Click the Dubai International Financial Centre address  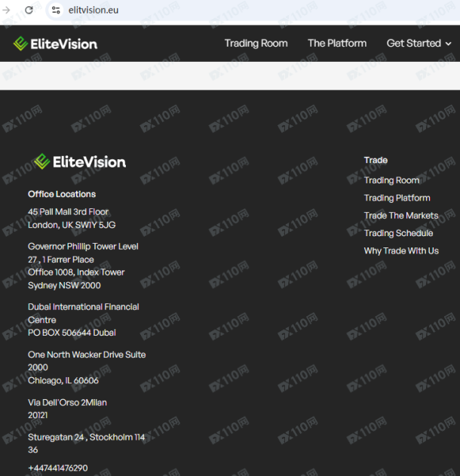(x=83, y=320)
